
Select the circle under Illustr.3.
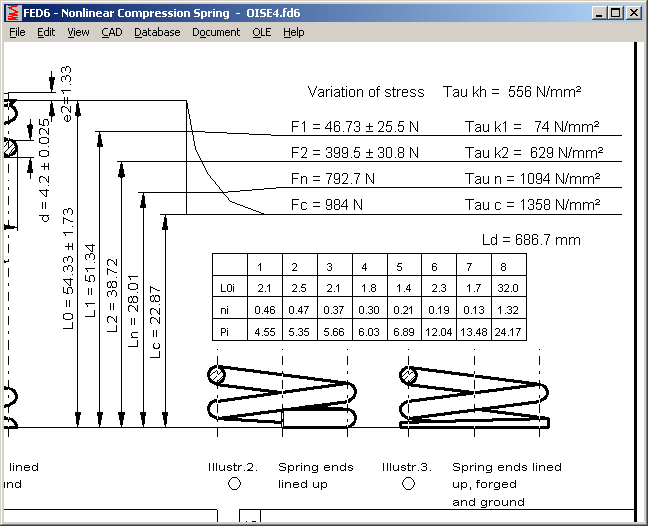pos(408,484)
